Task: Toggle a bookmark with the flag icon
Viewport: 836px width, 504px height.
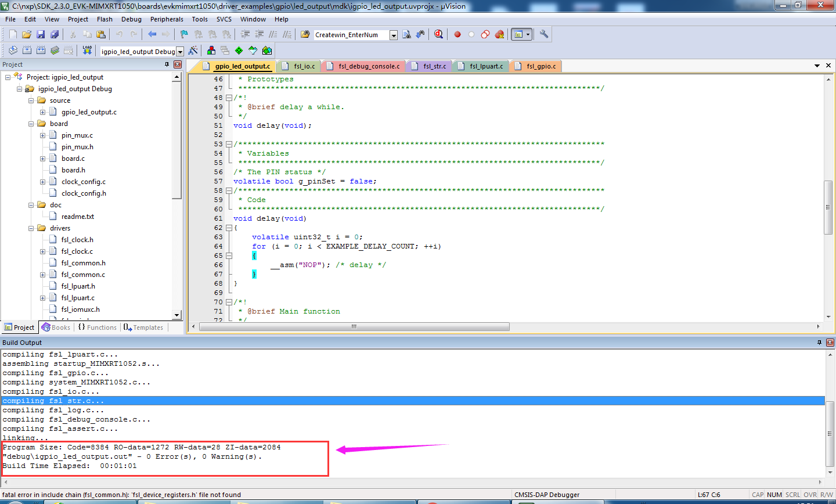Action: [184, 35]
